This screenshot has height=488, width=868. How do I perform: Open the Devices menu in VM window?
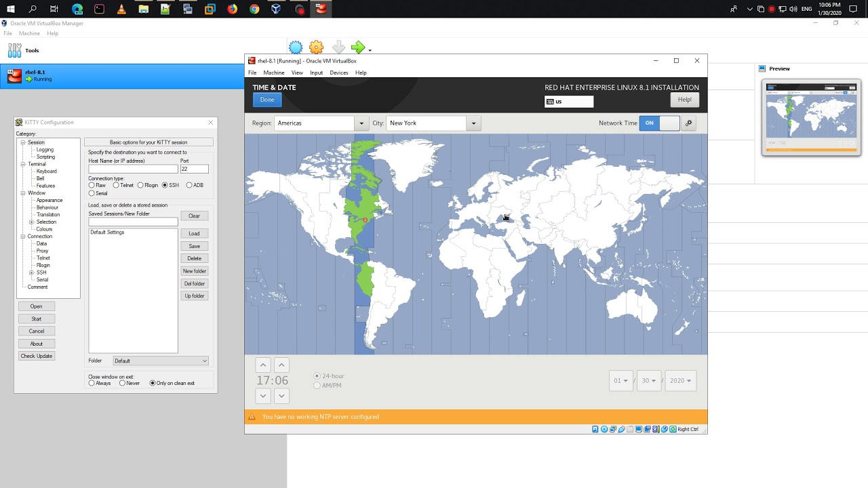coord(338,73)
